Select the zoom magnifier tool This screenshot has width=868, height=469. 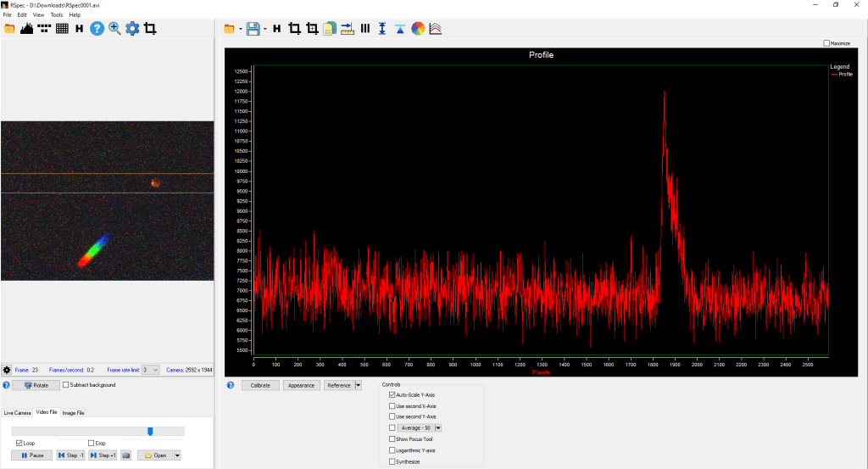(x=114, y=29)
